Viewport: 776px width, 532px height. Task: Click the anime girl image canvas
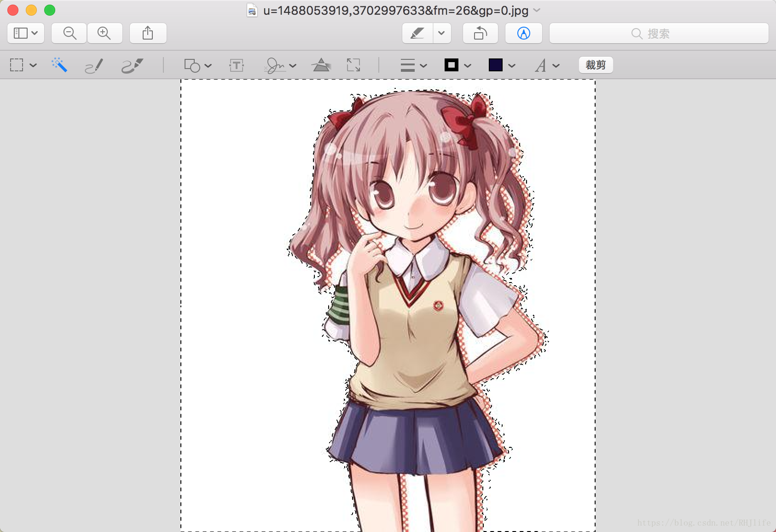point(388,306)
